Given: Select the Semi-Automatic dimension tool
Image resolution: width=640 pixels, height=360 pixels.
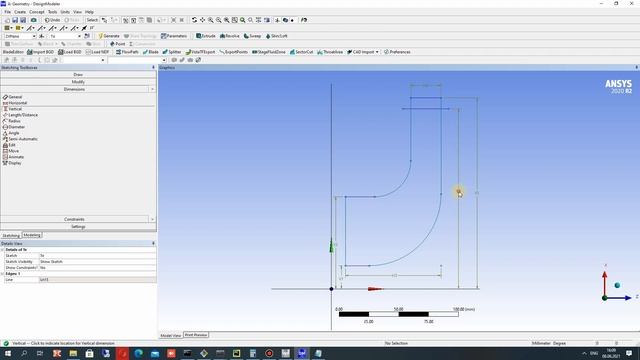Looking at the screenshot, I should coord(20,139).
